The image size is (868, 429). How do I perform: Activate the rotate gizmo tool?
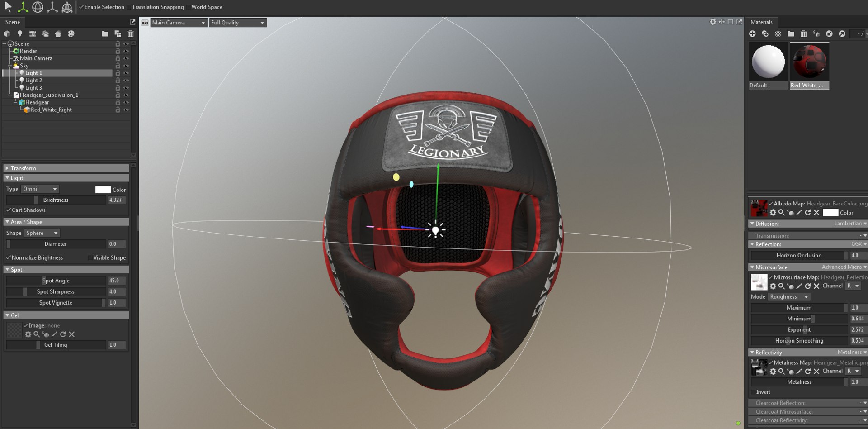click(x=38, y=7)
